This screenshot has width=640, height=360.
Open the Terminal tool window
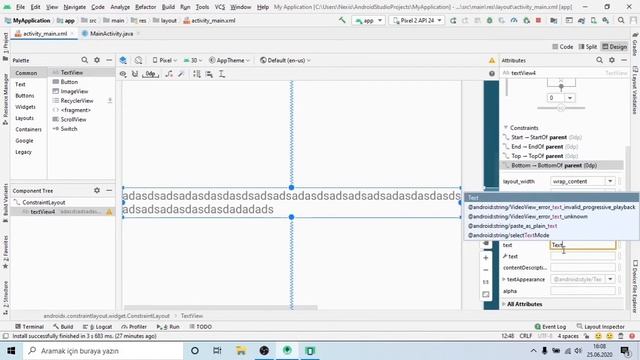click(29, 327)
